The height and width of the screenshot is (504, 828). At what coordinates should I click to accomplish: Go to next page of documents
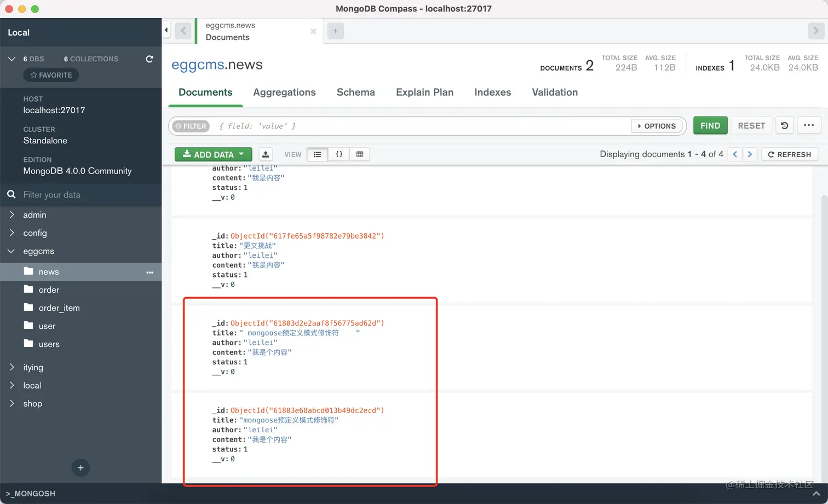750,154
